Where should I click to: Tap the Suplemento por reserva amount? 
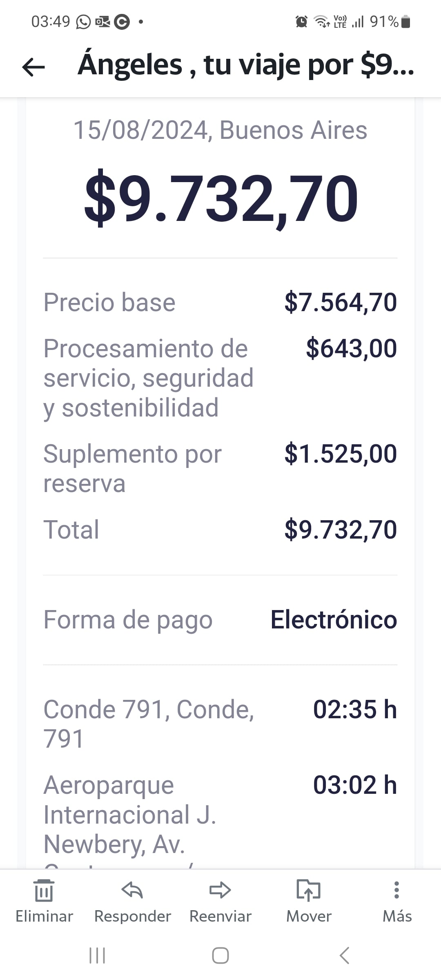(x=341, y=454)
